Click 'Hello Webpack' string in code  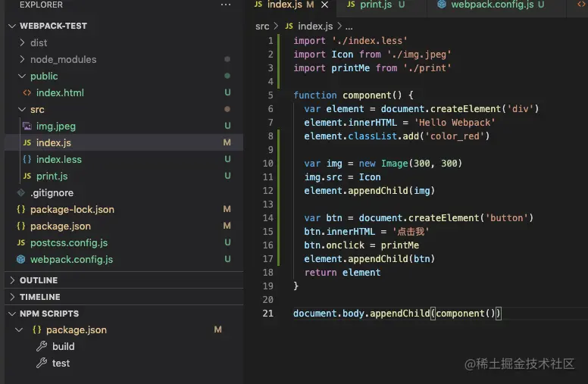pyautogui.click(x=455, y=123)
